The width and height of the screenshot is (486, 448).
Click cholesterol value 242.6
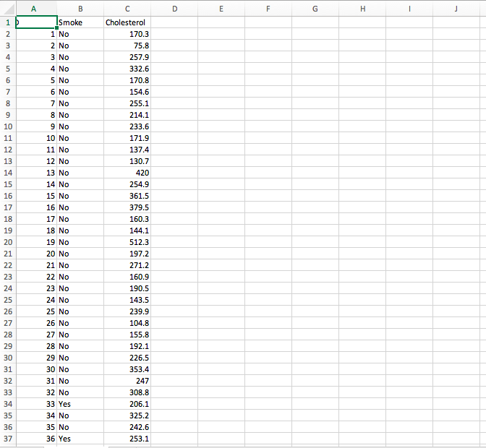[127, 427]
